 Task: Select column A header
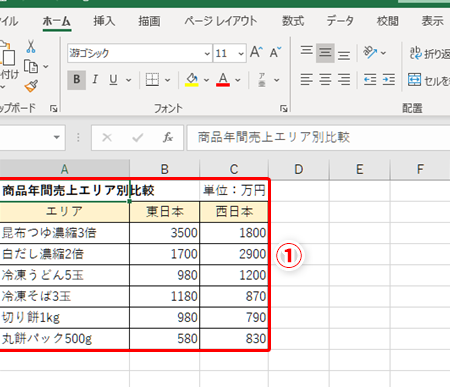coord(64,169)
